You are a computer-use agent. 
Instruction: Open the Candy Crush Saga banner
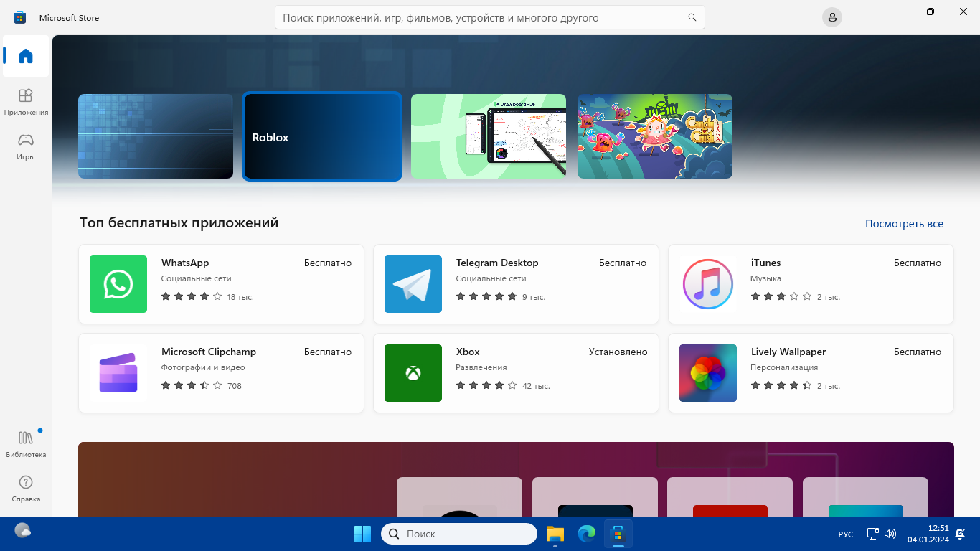(x=655, y=136)
